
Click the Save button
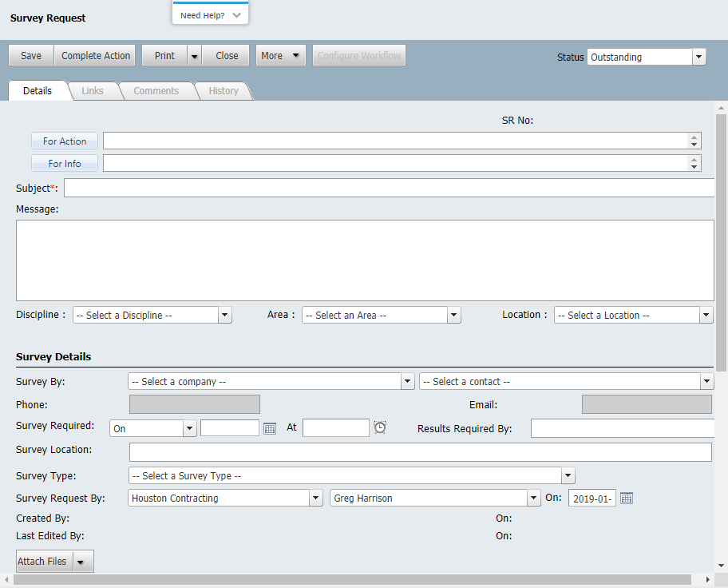tap(31, 56)
